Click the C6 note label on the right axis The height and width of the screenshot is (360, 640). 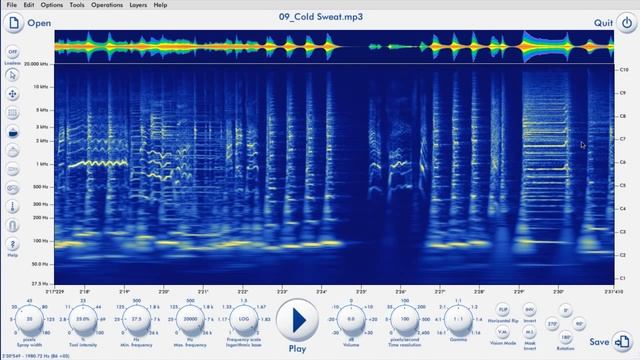623,162
